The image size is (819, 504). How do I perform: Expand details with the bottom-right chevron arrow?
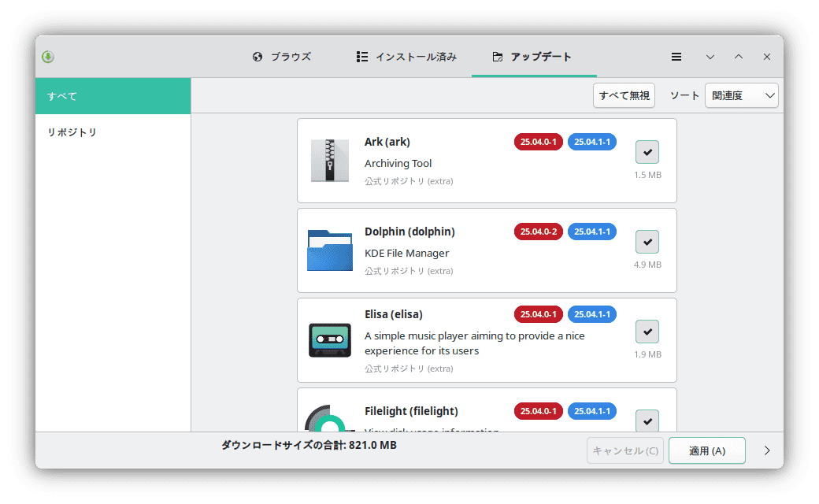(x=767, y=450)
